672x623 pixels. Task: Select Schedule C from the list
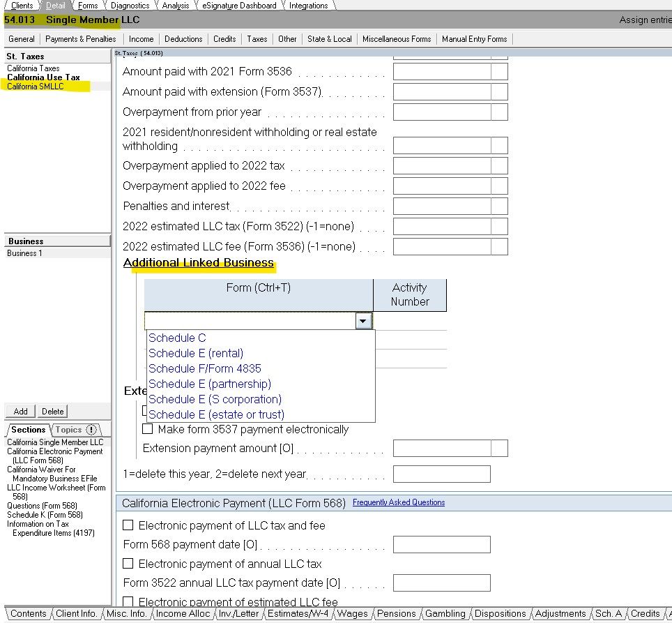(177, 338)
